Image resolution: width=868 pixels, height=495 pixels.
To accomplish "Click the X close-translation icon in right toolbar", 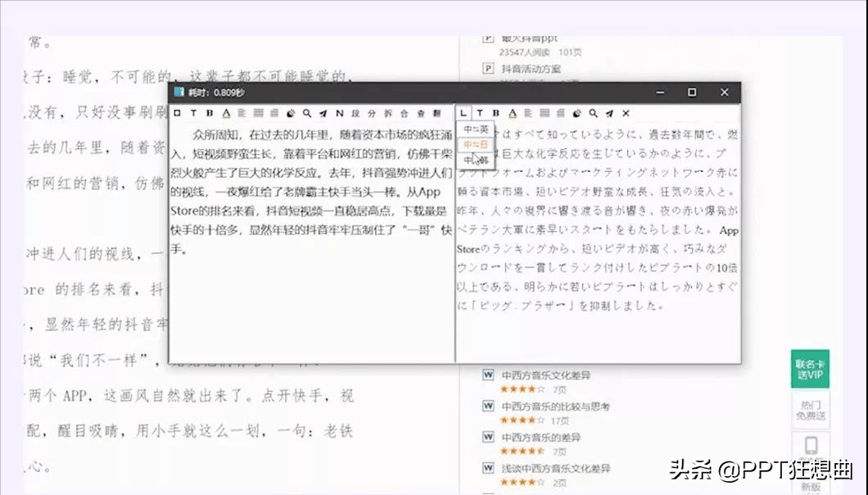I will click(626, 113).
